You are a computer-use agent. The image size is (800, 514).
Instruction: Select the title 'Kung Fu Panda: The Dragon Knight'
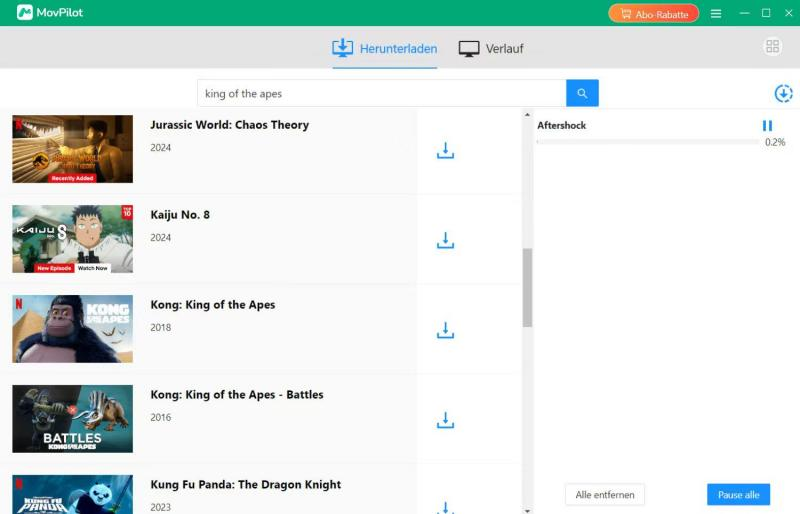coord(245,484)
